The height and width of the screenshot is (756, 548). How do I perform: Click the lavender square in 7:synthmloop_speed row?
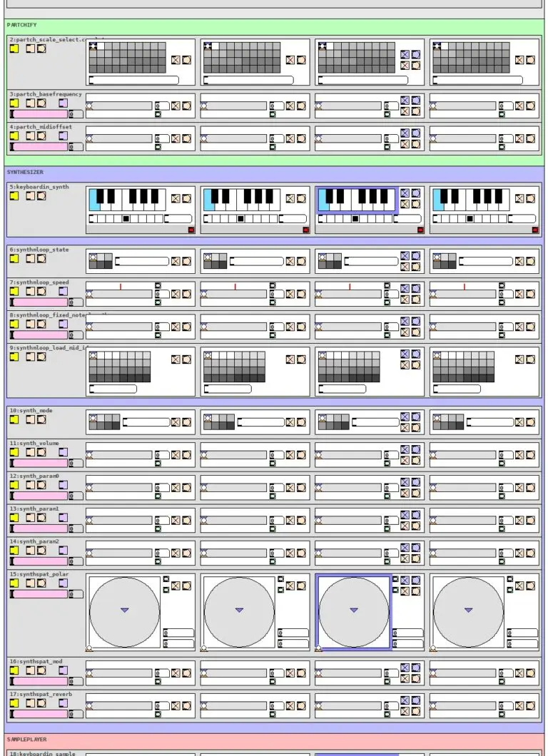(x=63, y=291)
